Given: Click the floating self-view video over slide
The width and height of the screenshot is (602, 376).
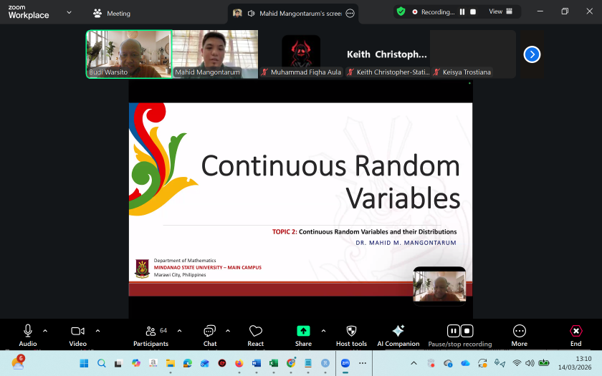Looking at the screenshot, I should click(x=439, y=286).
